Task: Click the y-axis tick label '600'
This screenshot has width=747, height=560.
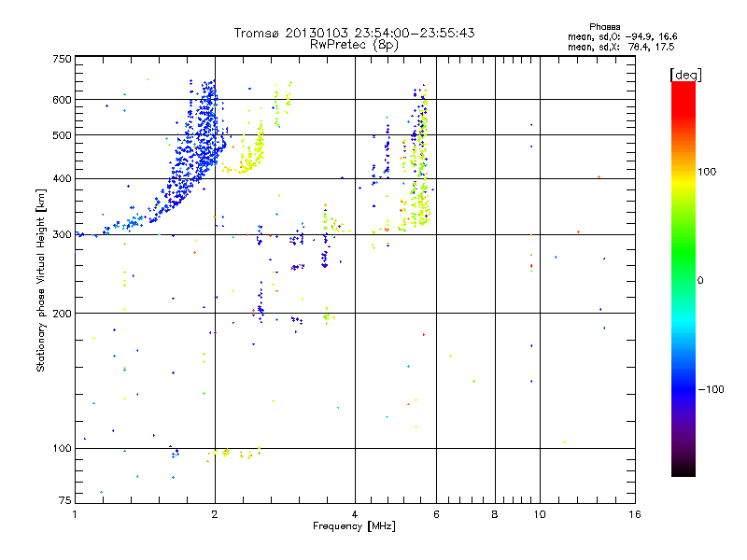Action: (62, 100)
